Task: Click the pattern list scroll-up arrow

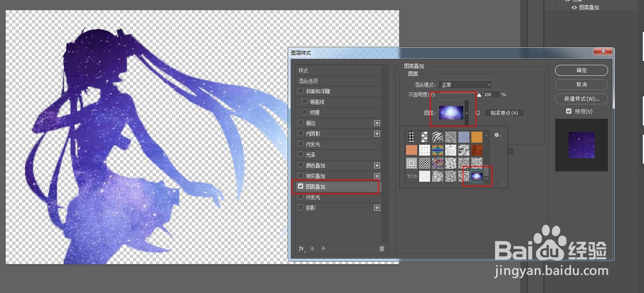Action: point(486,135)
